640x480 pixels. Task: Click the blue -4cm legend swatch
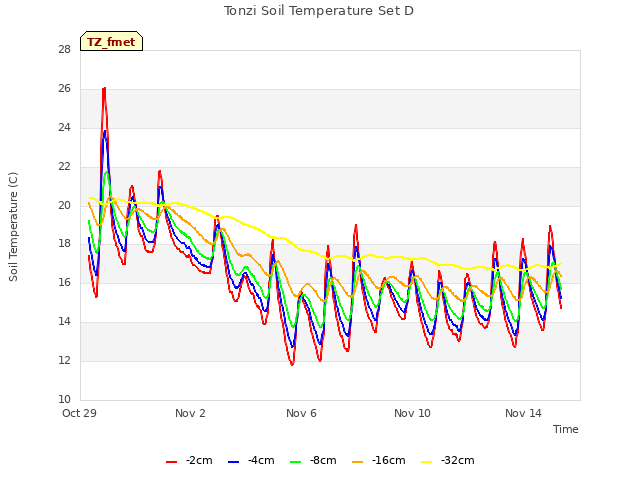point(233,462)
